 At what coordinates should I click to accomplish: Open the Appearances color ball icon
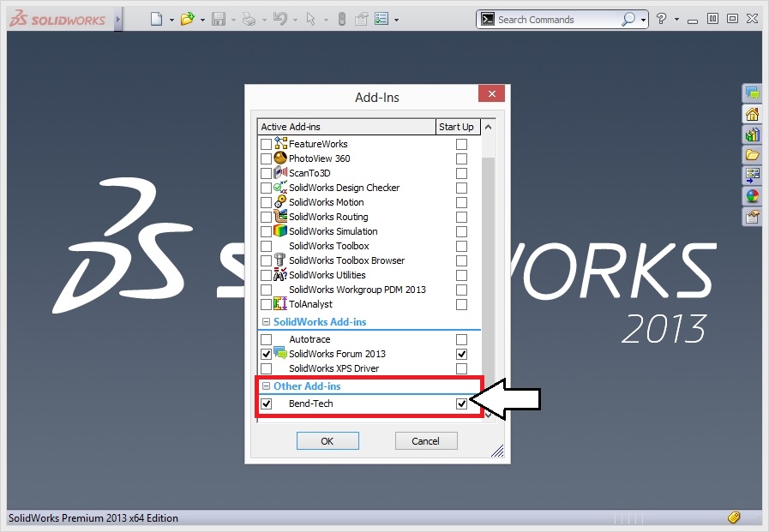(x=752, y=196)
